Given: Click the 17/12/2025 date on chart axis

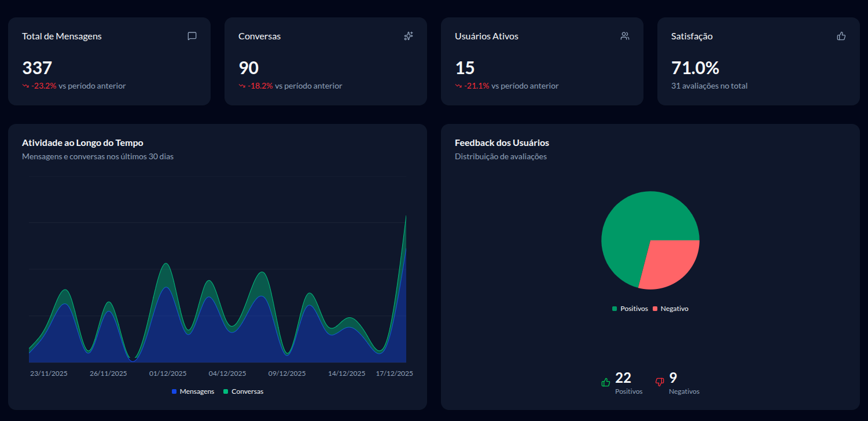Looking at the screenshot, I should pyautogui.click(x=395, y=374).
